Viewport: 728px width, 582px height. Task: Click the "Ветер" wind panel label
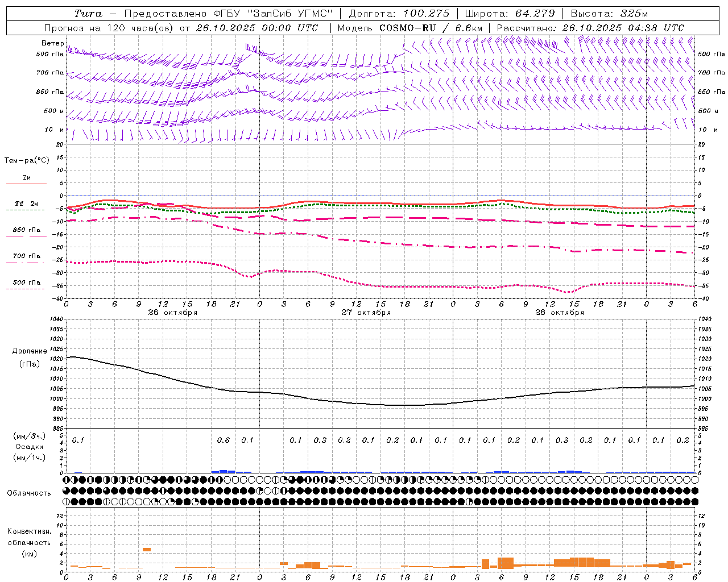pos(53,43)
